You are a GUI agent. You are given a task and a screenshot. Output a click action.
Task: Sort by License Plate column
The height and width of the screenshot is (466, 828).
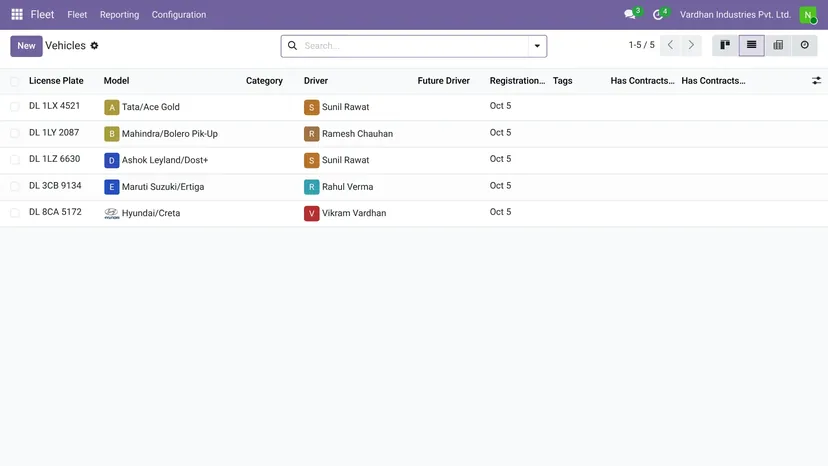coord(56,81)
